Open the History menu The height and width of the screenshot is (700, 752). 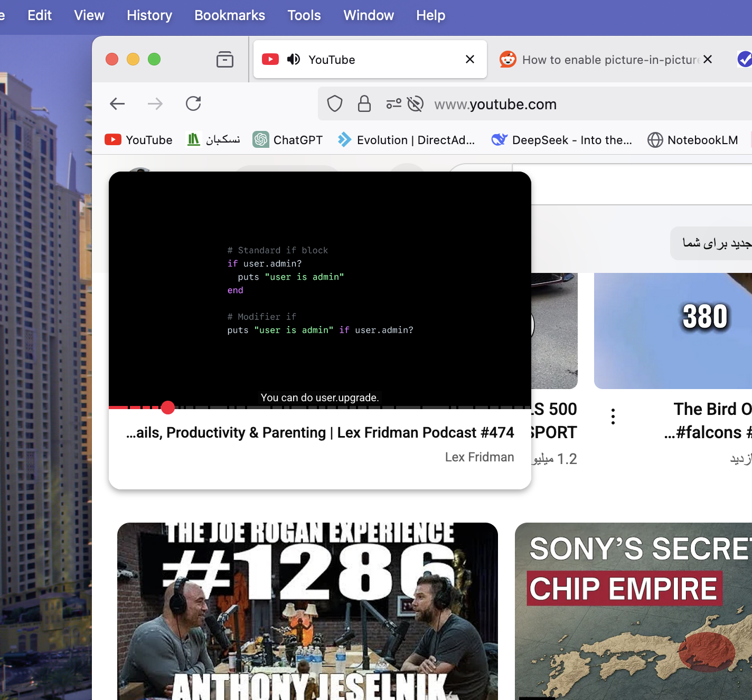pos(149,15)
